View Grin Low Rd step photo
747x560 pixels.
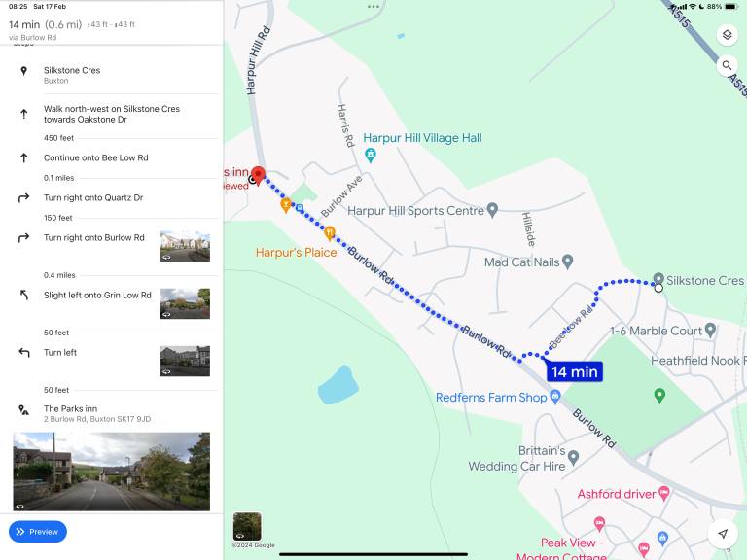click(x=184, y=303)
